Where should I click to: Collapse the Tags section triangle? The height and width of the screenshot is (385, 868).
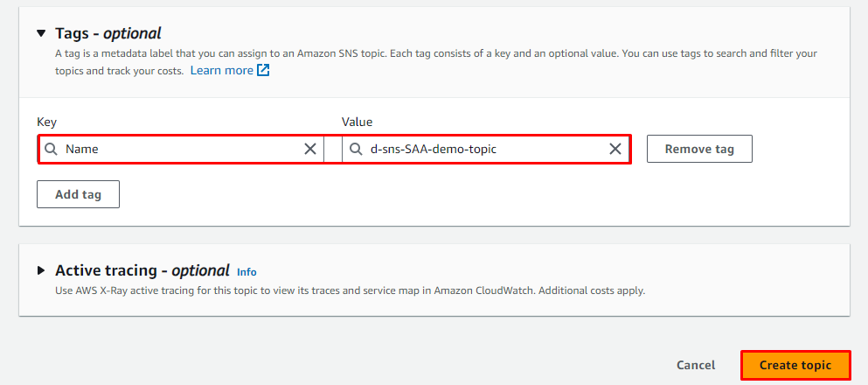tap(41, 33)
